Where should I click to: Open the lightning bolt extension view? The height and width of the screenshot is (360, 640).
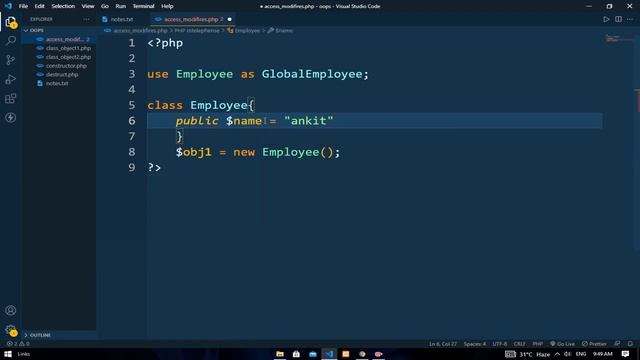pos(11,118)
